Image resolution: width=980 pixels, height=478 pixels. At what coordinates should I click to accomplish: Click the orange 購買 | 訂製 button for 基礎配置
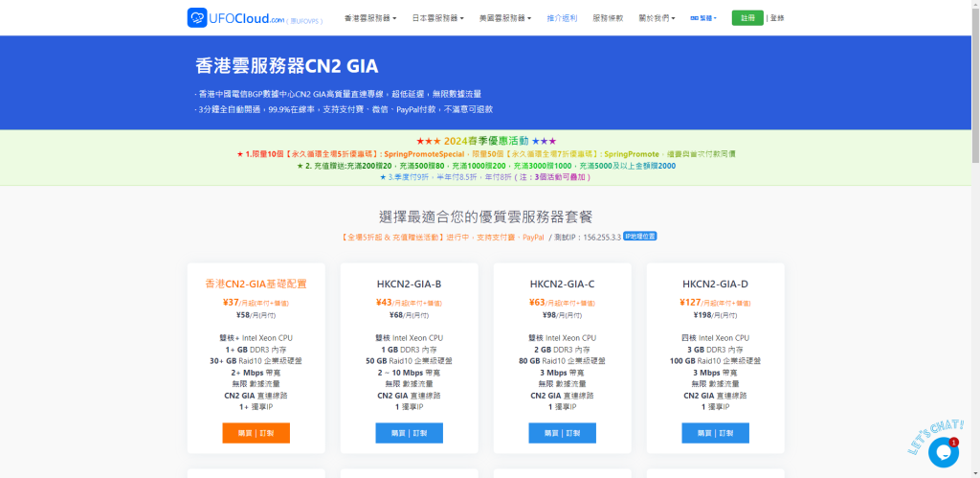(x=256, y=433)
